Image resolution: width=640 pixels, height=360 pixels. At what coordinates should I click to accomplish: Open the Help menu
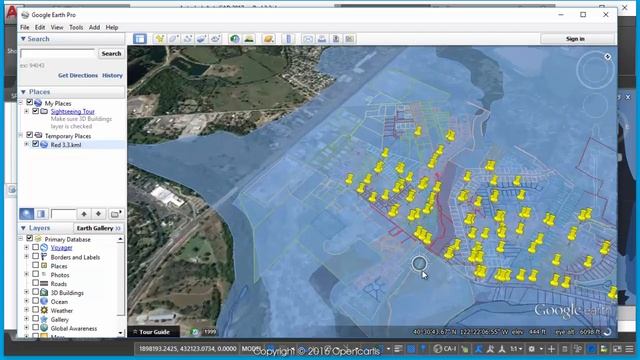(112, 27)
